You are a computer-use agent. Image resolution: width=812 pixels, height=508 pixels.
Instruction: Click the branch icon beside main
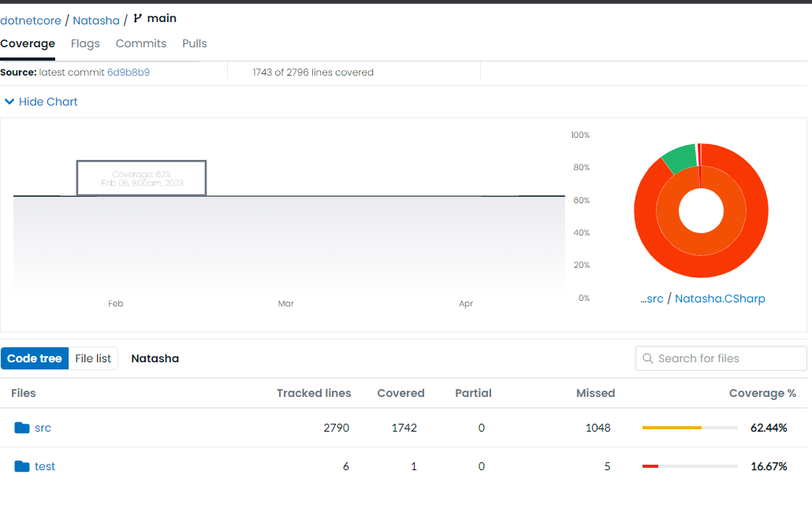coord(138,18)
